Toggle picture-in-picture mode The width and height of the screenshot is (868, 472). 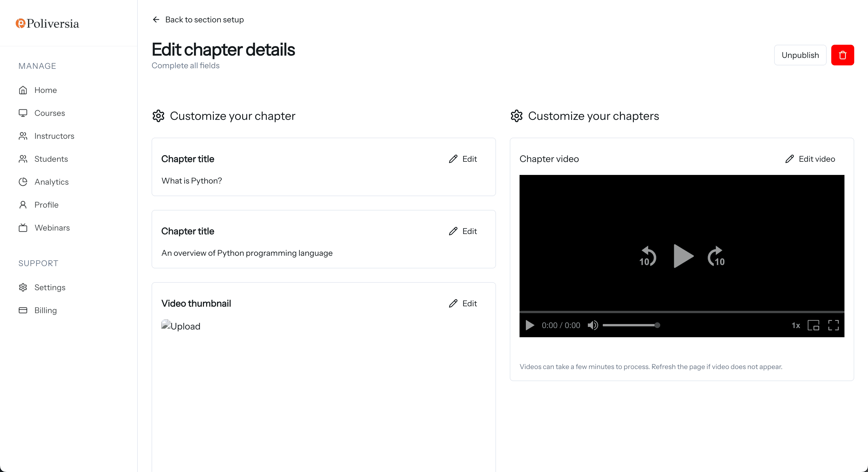813,325
